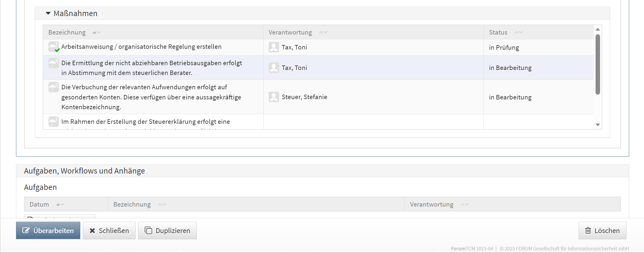Click Tax, Toni avatar in 'in Prüfung' row
This screenshot has width=644, height=253.
point(274,47)
